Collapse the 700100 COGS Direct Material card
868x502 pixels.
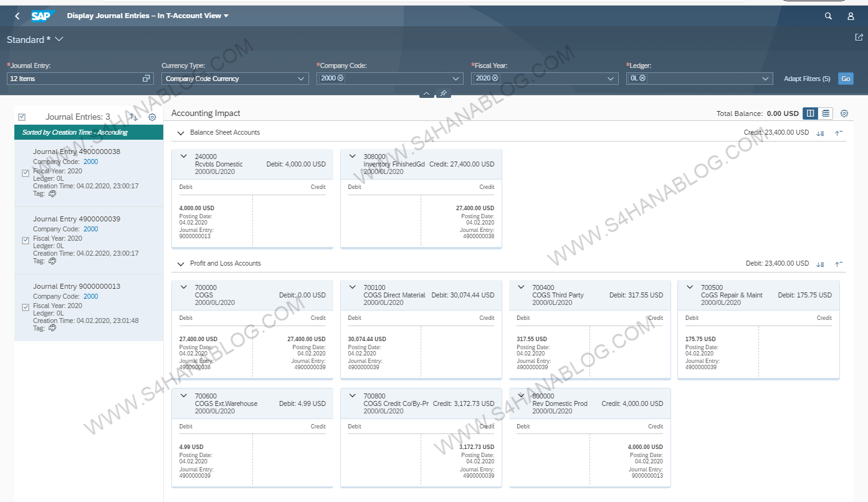click(353, 287)
